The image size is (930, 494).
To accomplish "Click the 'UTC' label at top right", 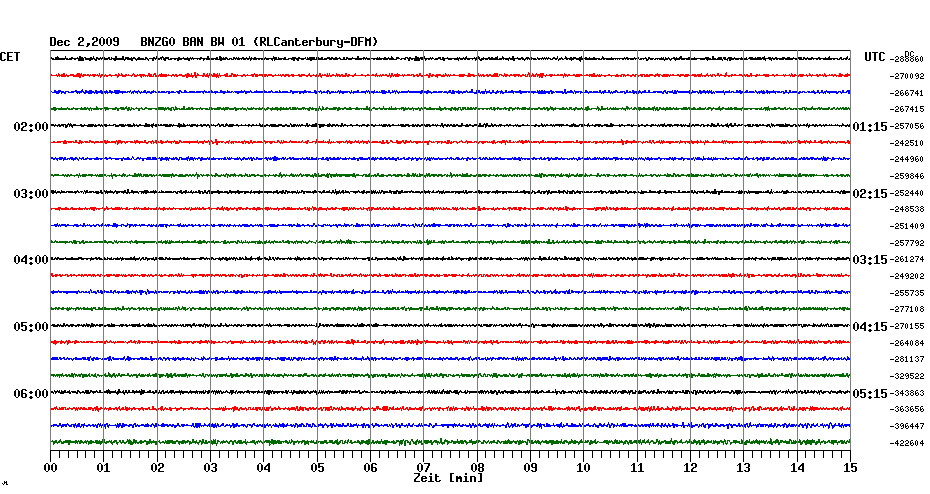I will [x=875, y=57].
